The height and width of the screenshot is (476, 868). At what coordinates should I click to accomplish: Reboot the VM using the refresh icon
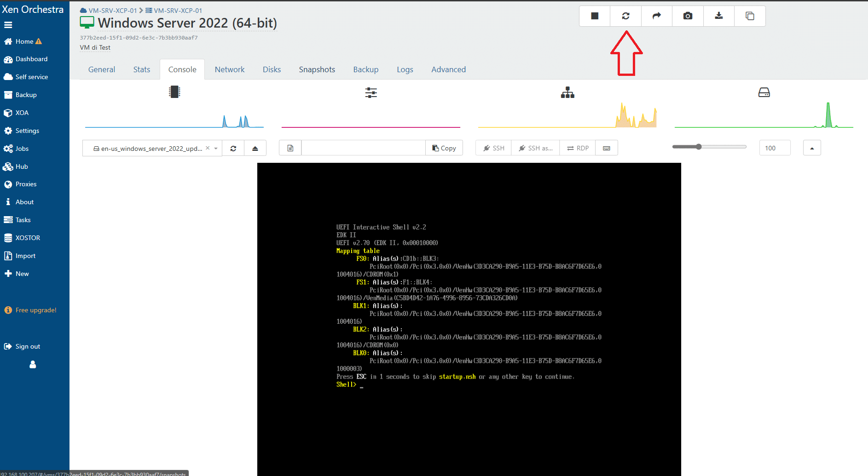(625, 16)
